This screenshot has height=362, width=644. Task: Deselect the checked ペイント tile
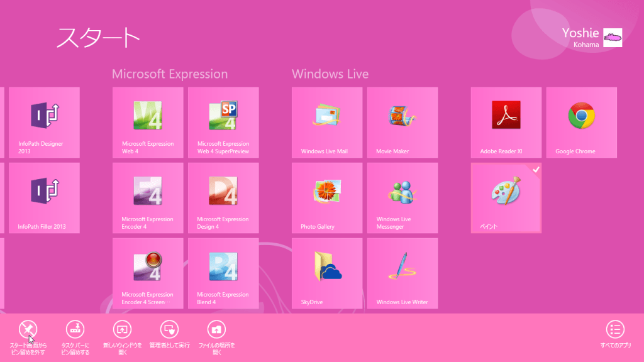[506, 198]
